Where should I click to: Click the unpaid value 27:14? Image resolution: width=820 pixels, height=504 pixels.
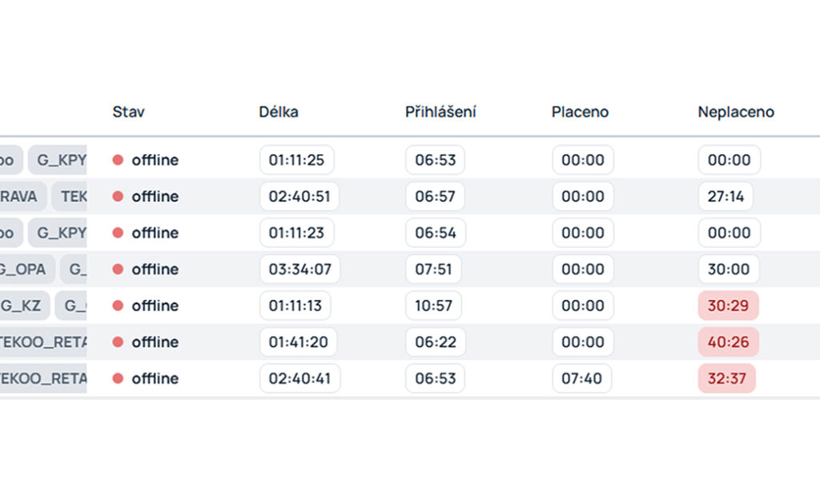726,196
